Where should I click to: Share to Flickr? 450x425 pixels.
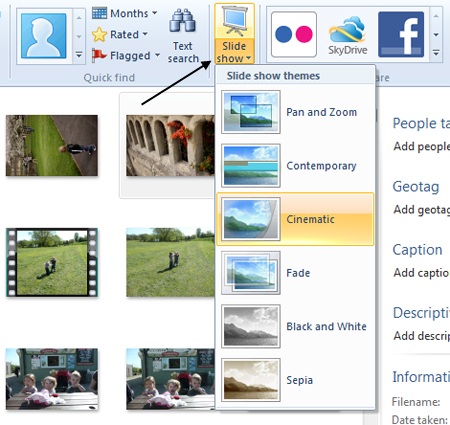click(x=294, y=34)
